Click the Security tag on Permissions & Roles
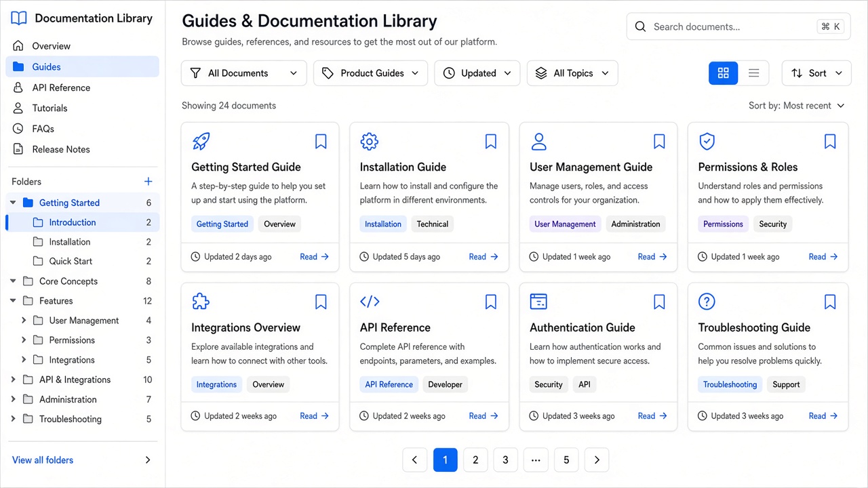This screenshot has width=868, height=488. click(773, 224)
